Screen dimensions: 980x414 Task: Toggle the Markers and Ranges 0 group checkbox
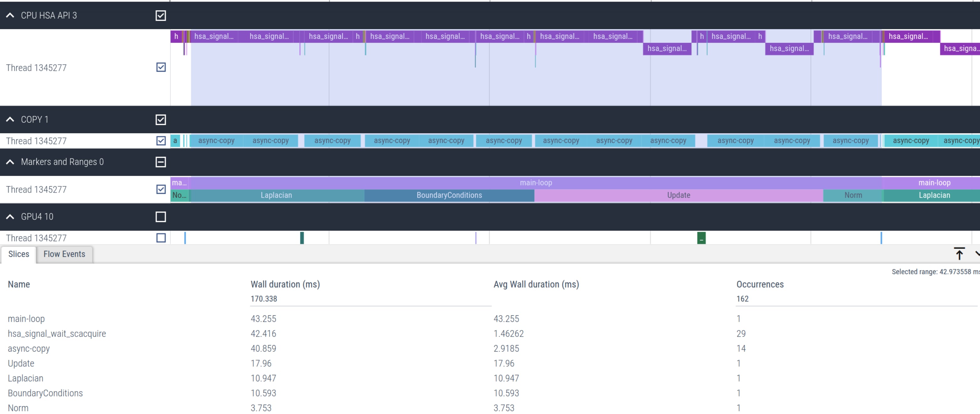(160, 162)
